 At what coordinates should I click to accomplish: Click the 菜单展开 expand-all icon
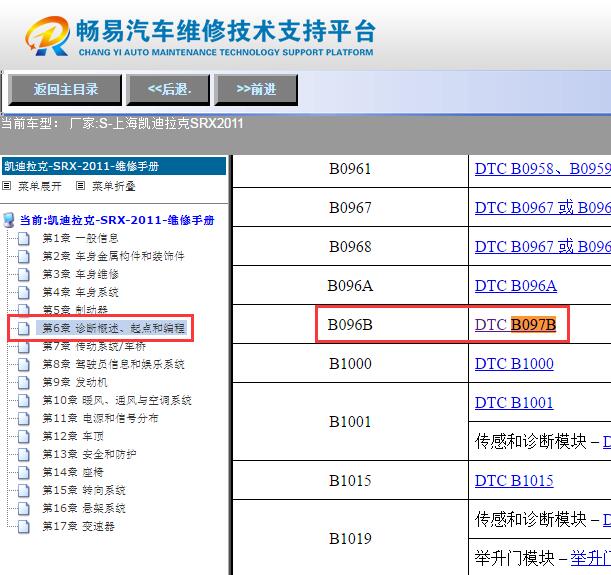tap(6, 186)
